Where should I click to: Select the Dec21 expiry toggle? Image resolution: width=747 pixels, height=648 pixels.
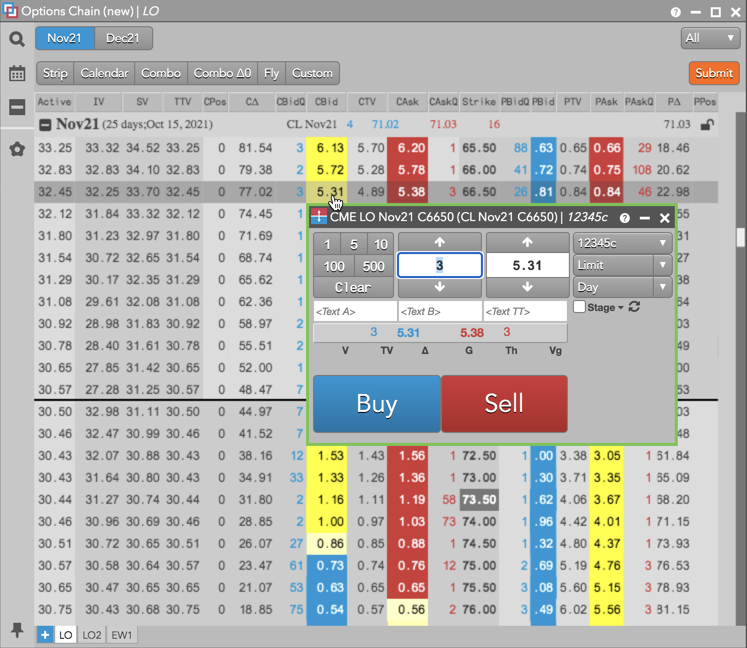point(124,39)
